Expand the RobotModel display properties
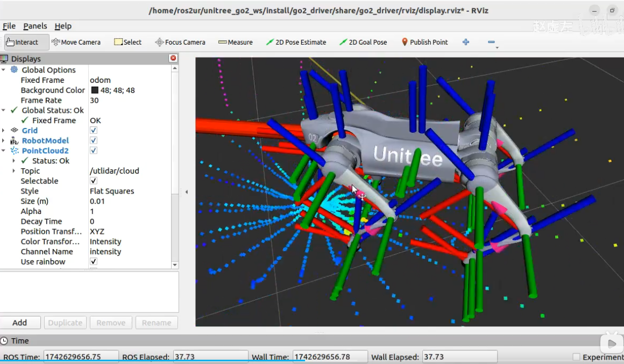The image size is (624, 364). click(4, 140)
